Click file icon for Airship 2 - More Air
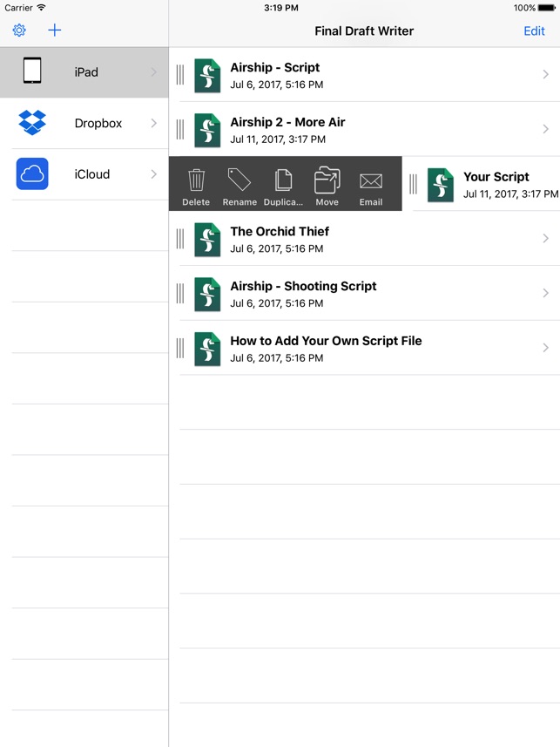The height and width of the screenshot is (747, 560). point(207,130)
